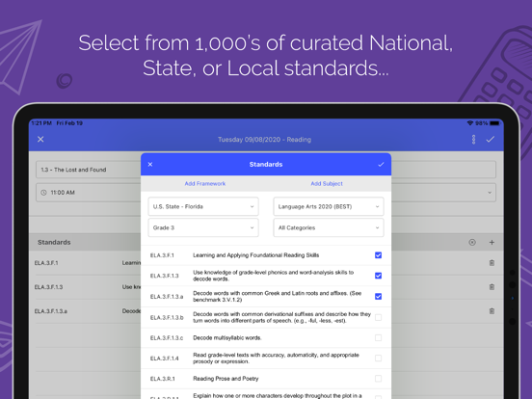Click 'Learning and Applying Foundational Reading Skills' text

coord(256,255)
